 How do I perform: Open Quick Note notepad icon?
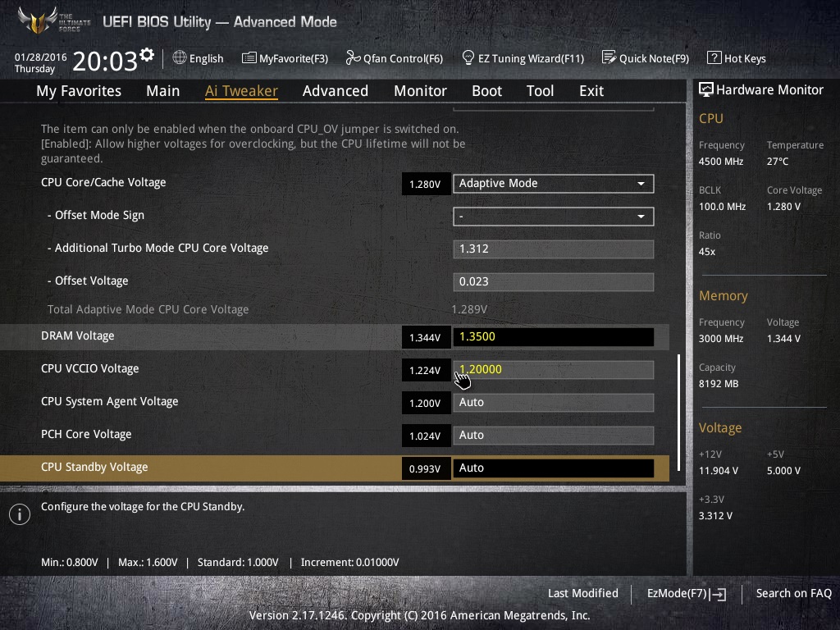pyautogui.click(x=609, y=57)
